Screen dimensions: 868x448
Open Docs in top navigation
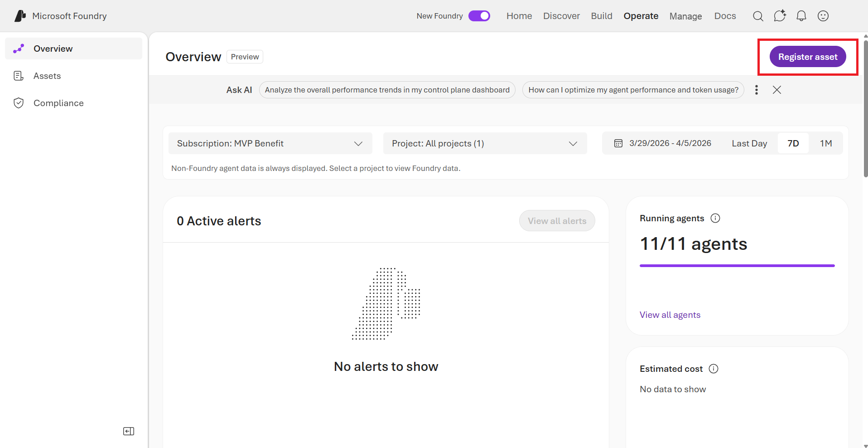[x=725, y=16]
